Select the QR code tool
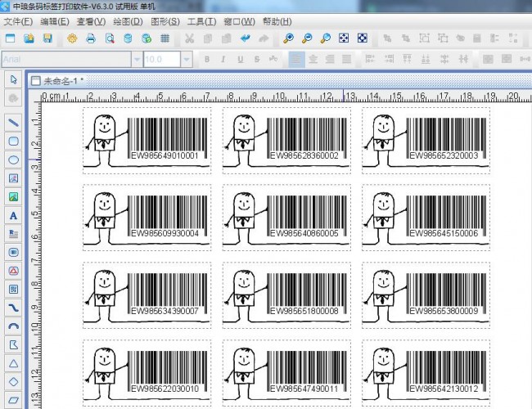 click(x=13, y=290)
